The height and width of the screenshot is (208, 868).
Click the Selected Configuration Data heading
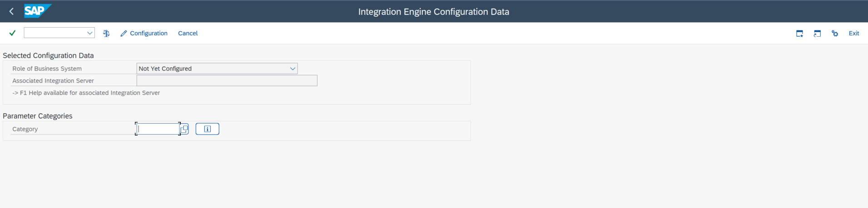point(48,55)
